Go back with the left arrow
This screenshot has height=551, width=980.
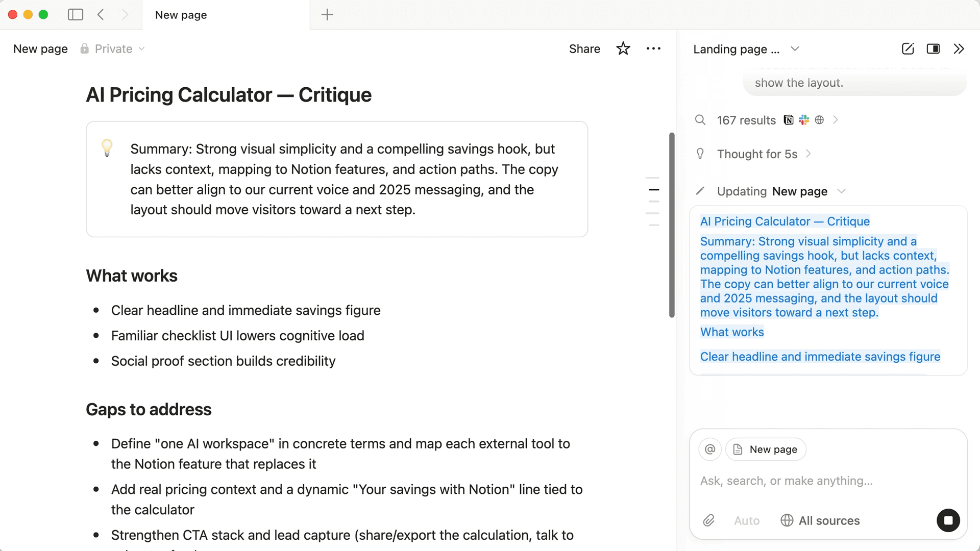[101, 15]
